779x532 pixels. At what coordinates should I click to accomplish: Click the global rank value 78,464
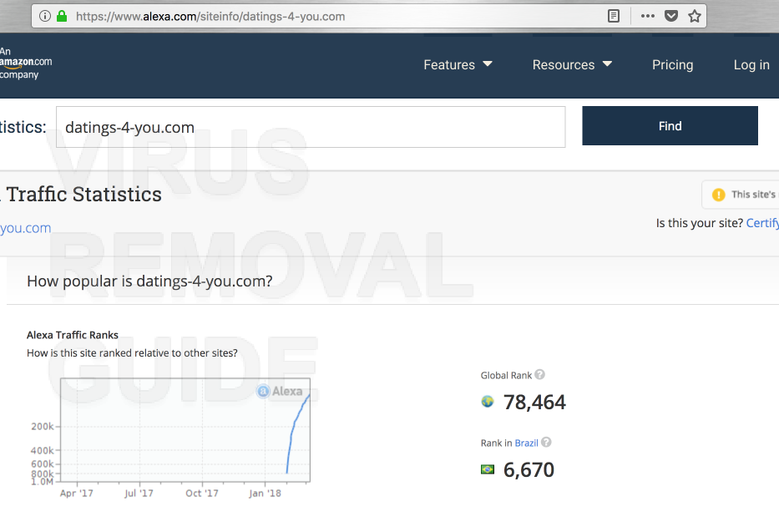(x=534, y=403)
